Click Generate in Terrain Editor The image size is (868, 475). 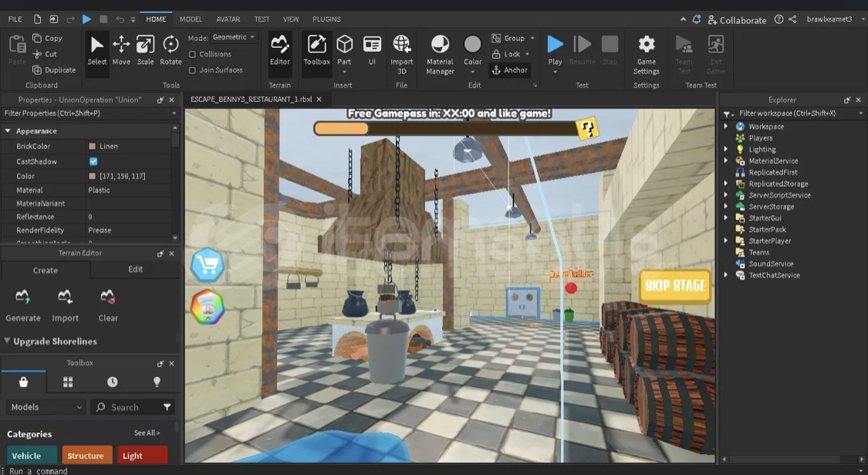point(23,305)
